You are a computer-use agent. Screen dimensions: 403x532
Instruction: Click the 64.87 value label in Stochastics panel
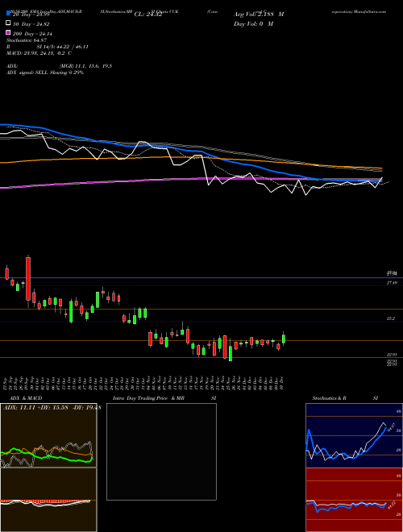(x=393, y=426)
